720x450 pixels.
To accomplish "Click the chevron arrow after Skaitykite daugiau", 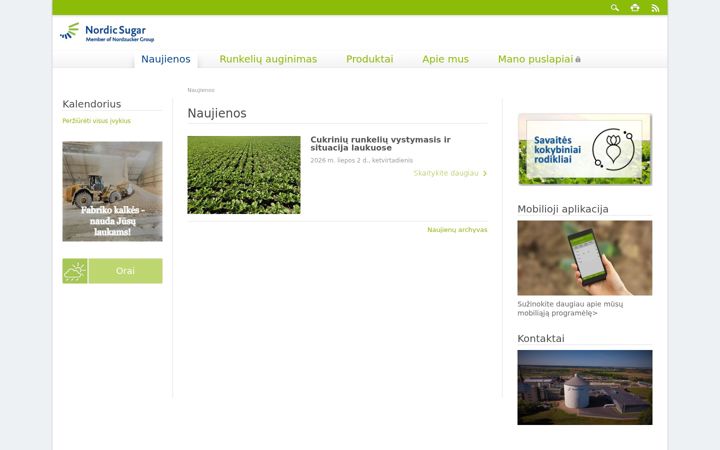I will (x=484, y=173).
